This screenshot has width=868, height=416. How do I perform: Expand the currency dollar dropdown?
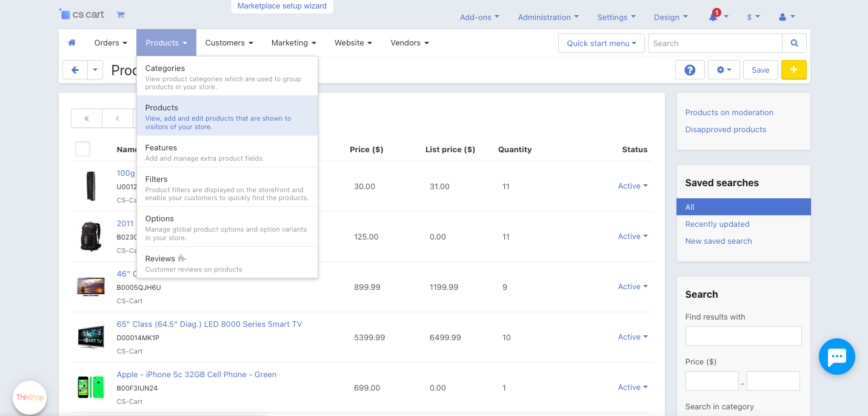[753, 17]
